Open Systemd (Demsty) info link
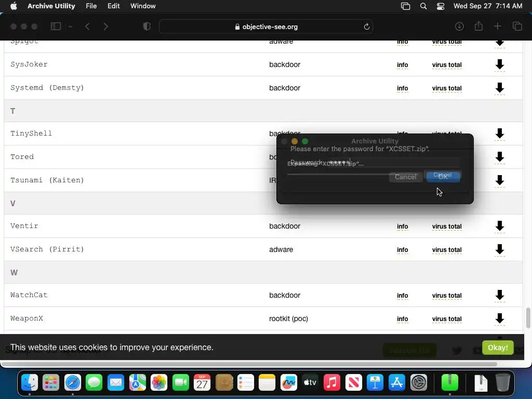Viewport: 532px width, 399px height. point(403,88)
